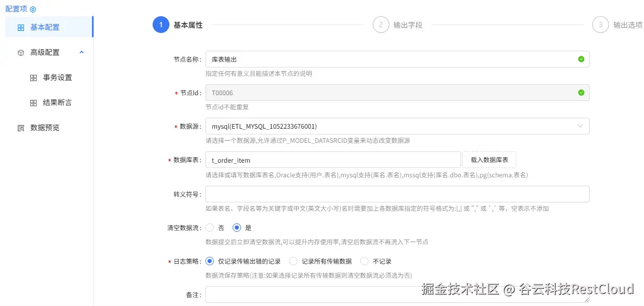The height and width of the screenshot is (306, 644).
Task: Choose 记录所有传输数据 log strategy
Action: [293, 261]
